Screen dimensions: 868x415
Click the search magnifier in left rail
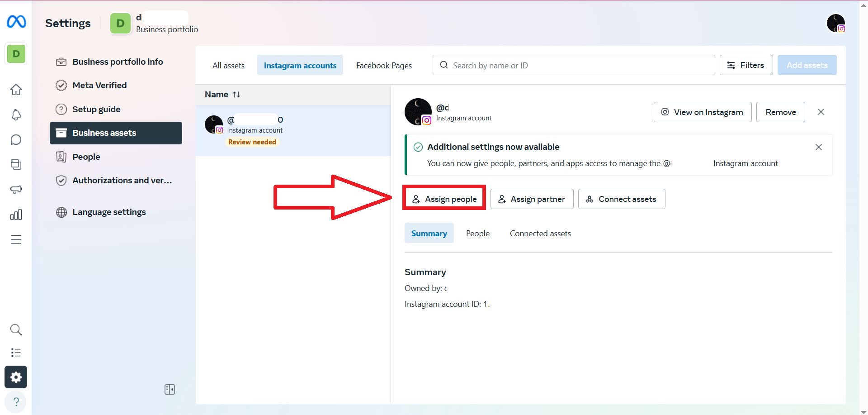[x=16, y=329]
